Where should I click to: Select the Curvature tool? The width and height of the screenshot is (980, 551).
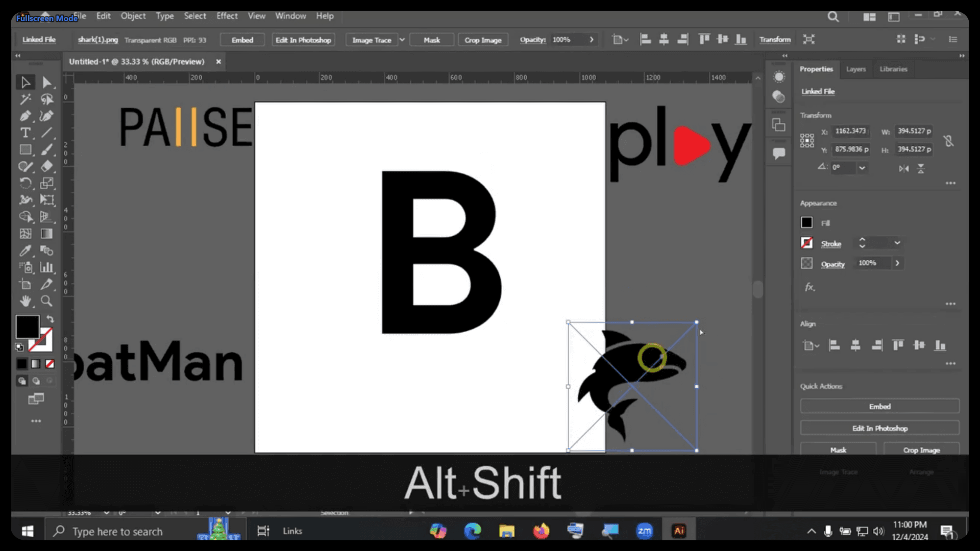tap(46, 116)
